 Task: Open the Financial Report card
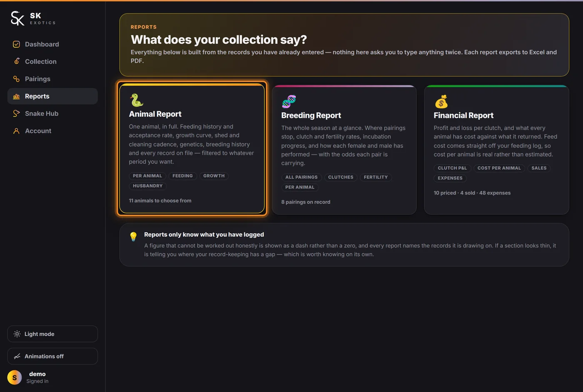tap(496, 150)
